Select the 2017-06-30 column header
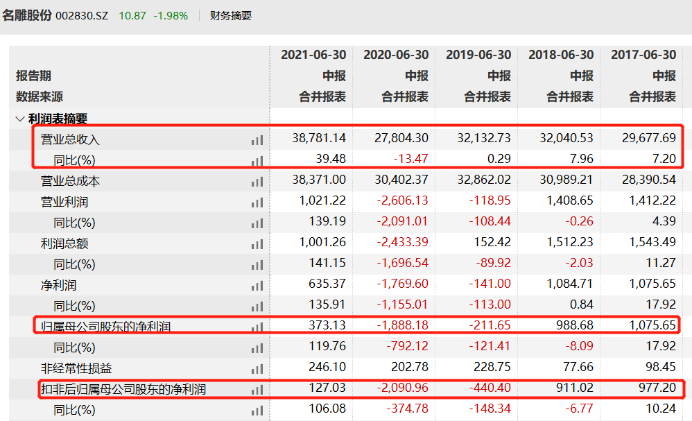Image resolution: width=692 pixels, height=421 pixels. tap(643, 55)
